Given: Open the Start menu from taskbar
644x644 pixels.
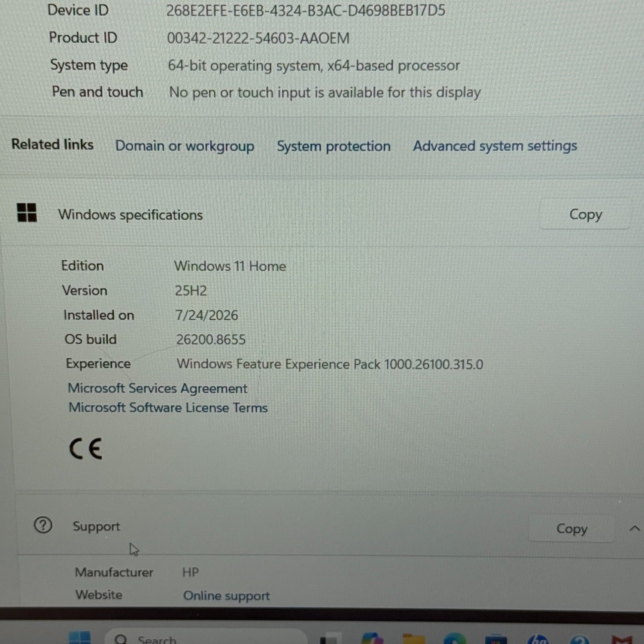Looking at the screenshot, I should click(80, 638).
